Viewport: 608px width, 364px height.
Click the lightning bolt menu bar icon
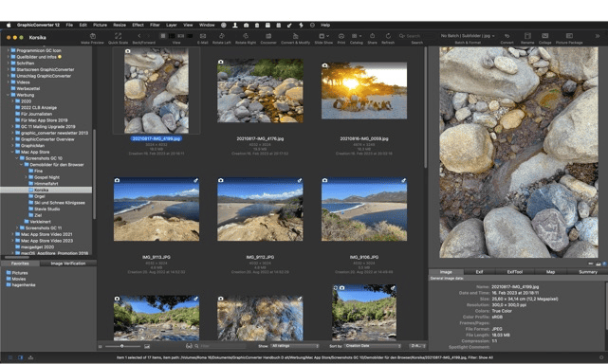click(301, 25)
